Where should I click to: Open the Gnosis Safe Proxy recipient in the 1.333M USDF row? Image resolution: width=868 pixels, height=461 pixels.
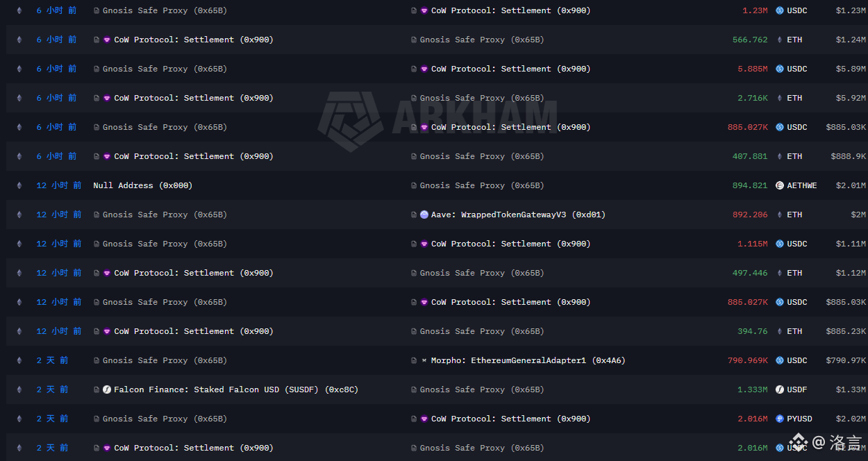pyautogui.click(x=482, y=389)
